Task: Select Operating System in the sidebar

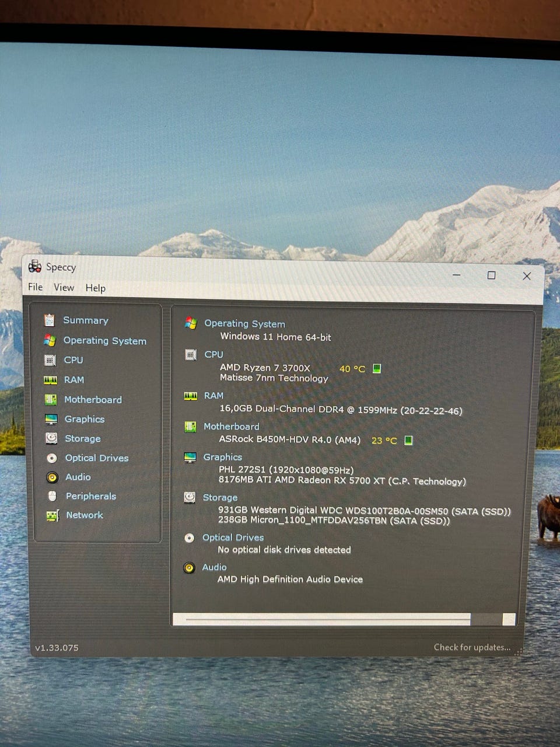Action: pos(105,340)
